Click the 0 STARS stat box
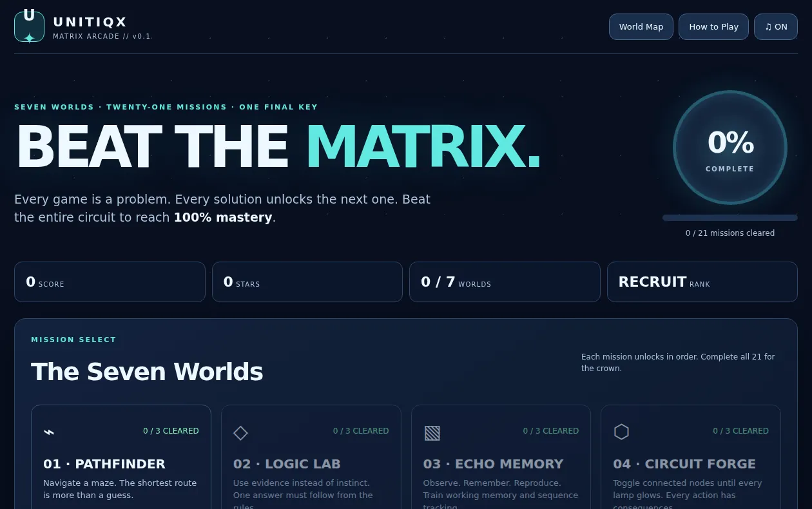Screen dimensions: 812x509 [307, 282]
